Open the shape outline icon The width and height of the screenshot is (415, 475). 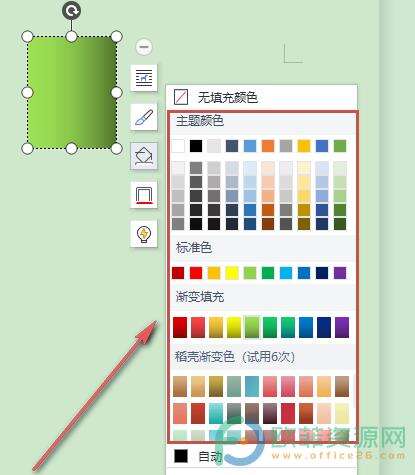(144, 195)
